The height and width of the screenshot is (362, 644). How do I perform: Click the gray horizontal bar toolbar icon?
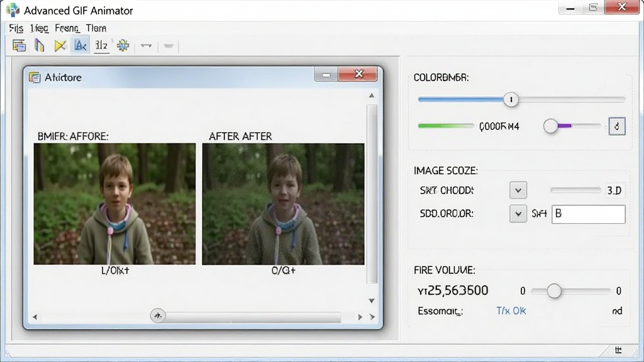[146, 45]
